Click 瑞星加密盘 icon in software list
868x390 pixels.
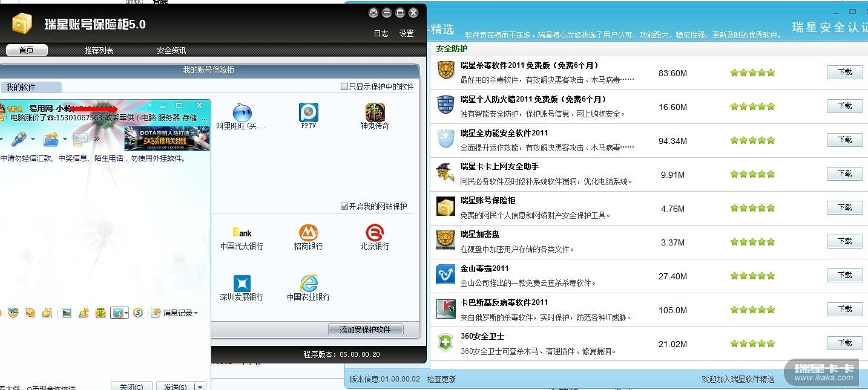click(446, 240)
